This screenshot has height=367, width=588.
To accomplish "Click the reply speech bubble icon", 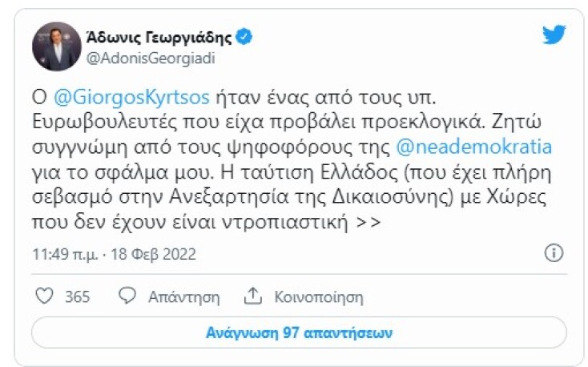I will click(127, 296).
